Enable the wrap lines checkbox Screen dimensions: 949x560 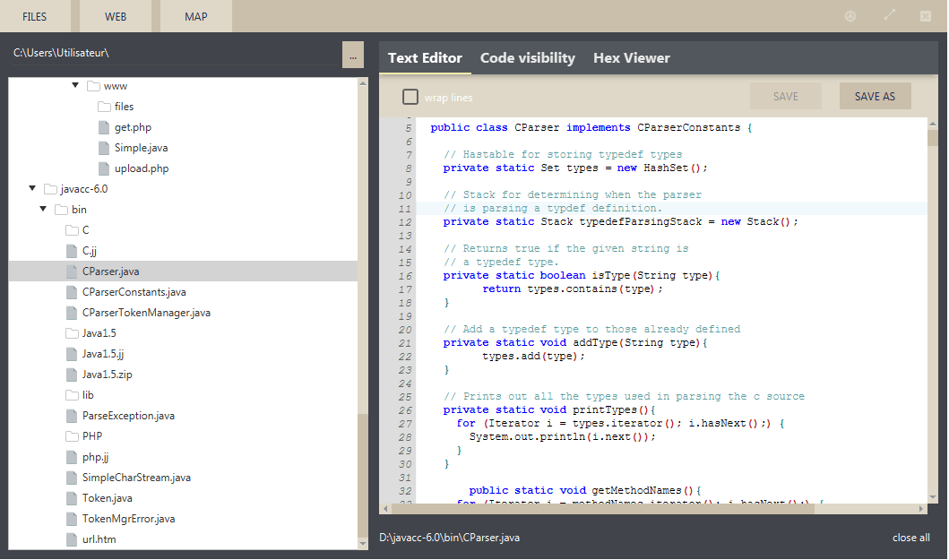tap(410, 97)
